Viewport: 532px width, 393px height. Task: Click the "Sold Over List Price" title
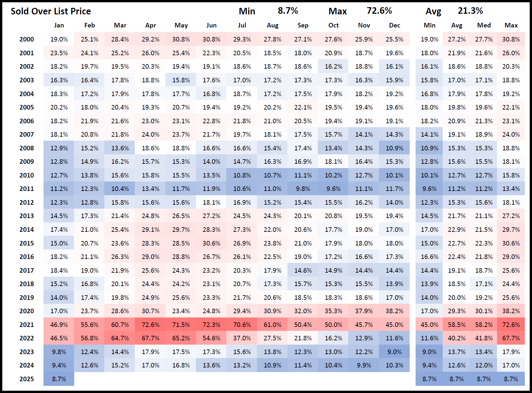coord(51,11)
